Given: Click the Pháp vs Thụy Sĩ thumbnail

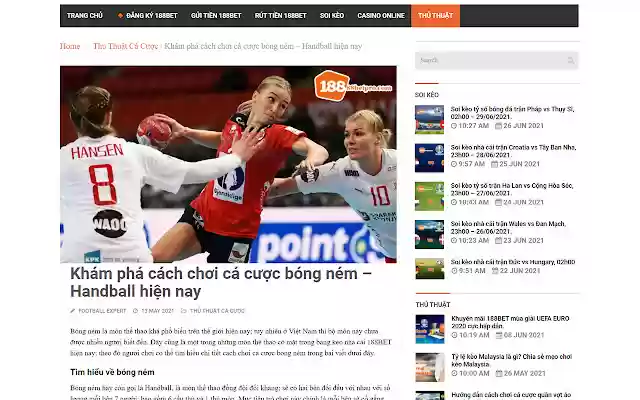Looking at the screenshot, I should [x=429, y=119].
